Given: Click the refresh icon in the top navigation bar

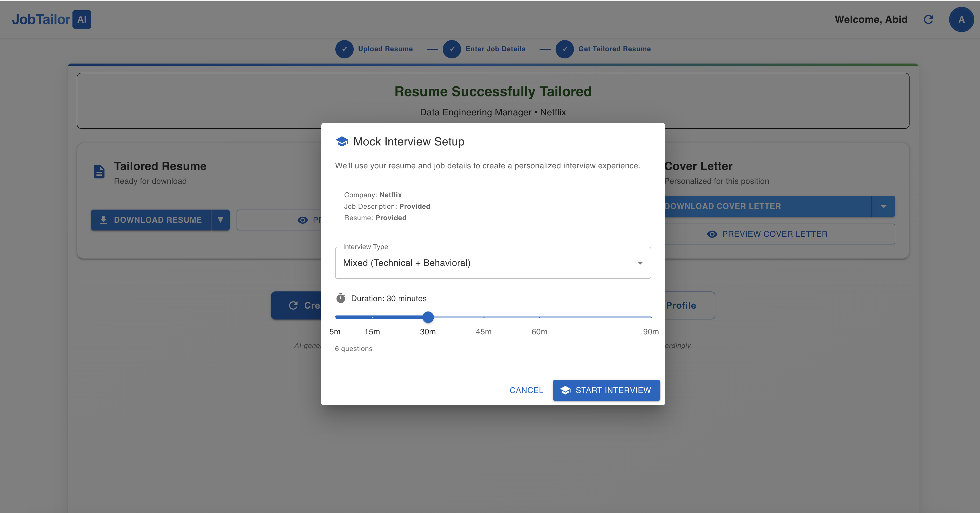Looking at the screenshot, I should (x=928, y=19).
